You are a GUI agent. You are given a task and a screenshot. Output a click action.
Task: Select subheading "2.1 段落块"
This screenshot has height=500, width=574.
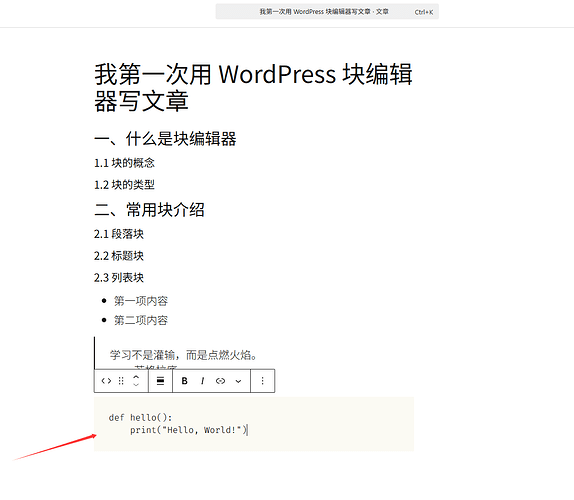(x=119, y=234)
